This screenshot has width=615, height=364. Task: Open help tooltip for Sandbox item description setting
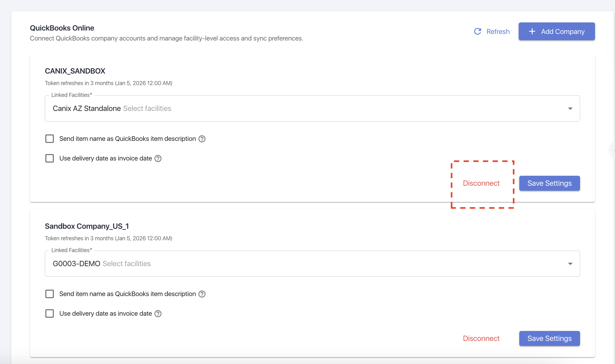[x=202, y=294]
